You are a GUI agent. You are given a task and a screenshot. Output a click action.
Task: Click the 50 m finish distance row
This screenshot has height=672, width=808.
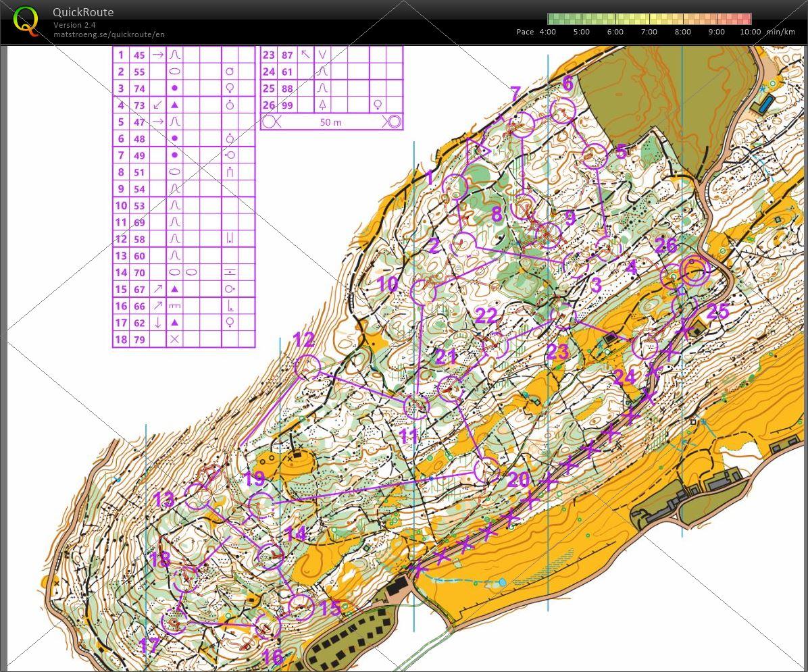pos(331,122)
